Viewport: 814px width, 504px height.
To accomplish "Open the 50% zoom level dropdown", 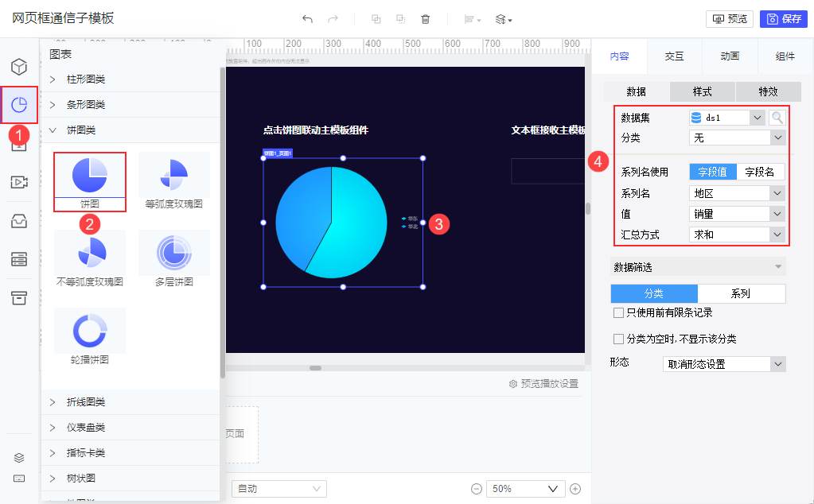I will click(525, 489).
